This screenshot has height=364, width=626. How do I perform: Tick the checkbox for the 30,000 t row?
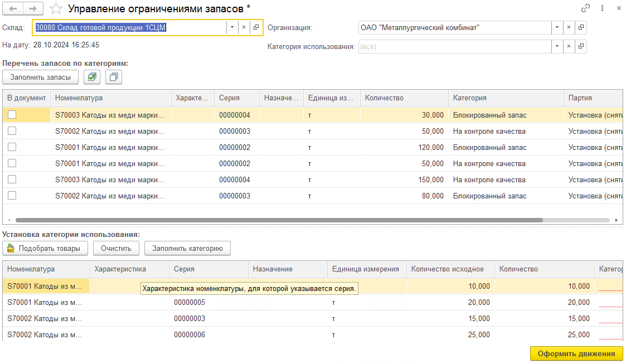[x=12, y=115]
